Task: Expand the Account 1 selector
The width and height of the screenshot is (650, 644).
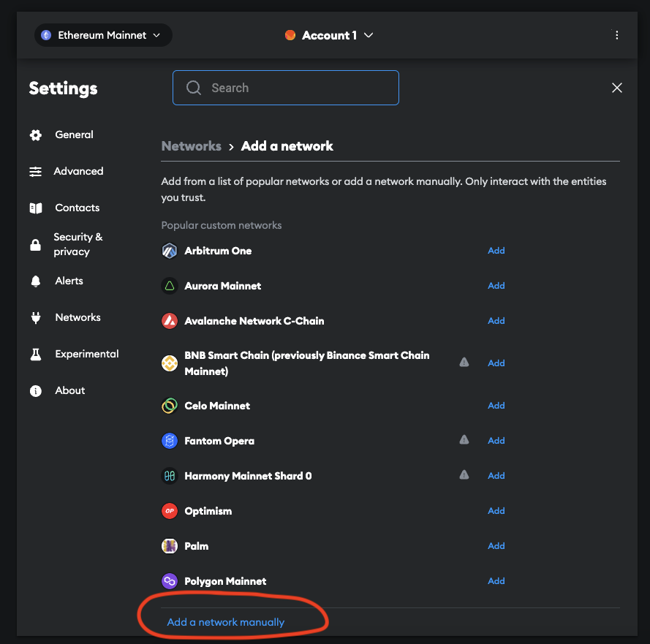Action: (329, 34)
